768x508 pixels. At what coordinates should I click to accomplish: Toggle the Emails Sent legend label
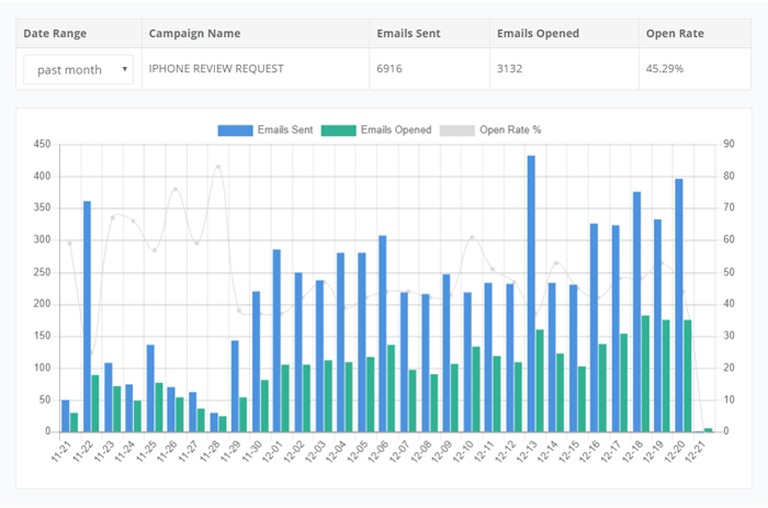(285, 129)
